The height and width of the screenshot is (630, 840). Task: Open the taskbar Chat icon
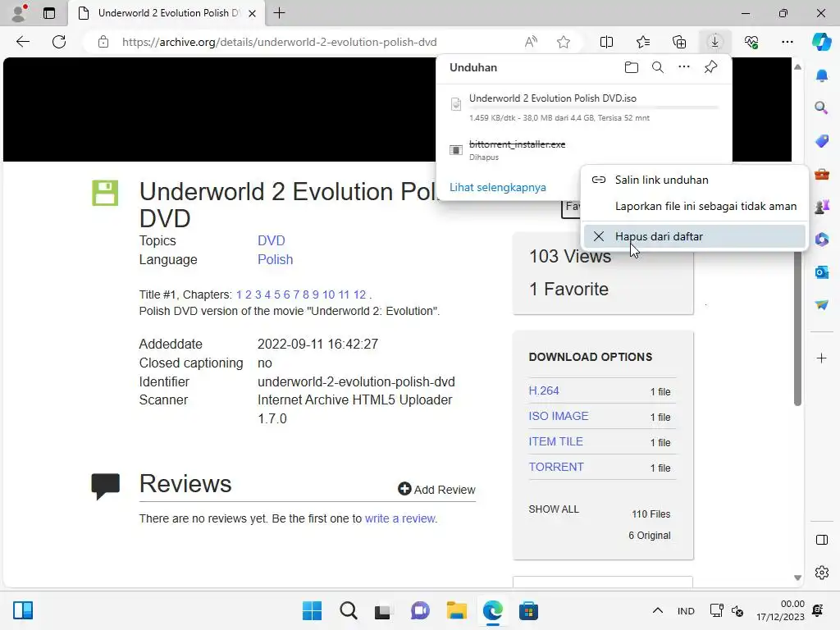(420, 610)
